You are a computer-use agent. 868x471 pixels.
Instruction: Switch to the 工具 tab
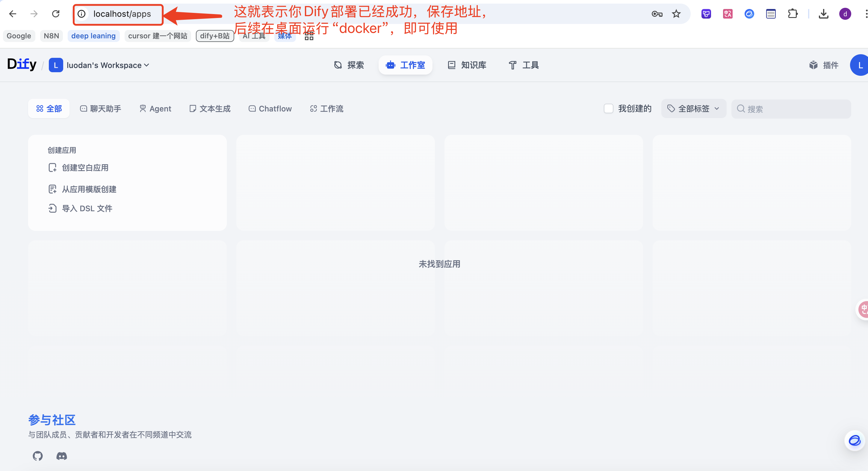[x=524, y=65]
